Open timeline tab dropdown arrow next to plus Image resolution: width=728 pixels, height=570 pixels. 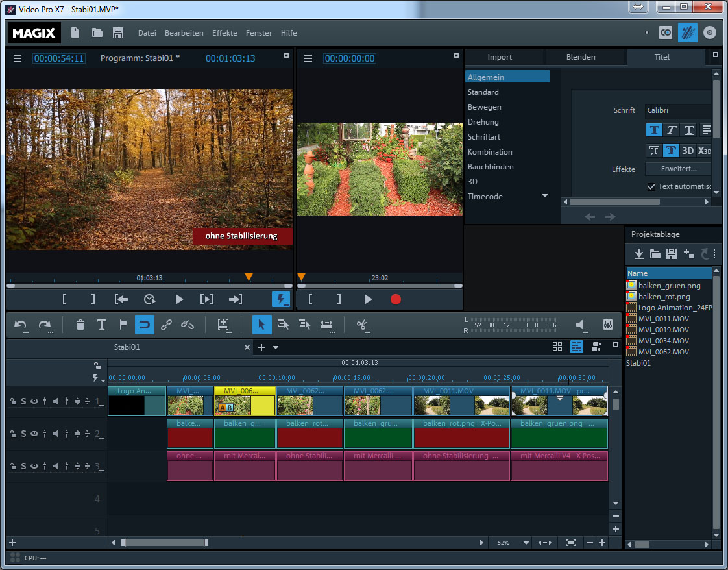[x=276, y=347]
